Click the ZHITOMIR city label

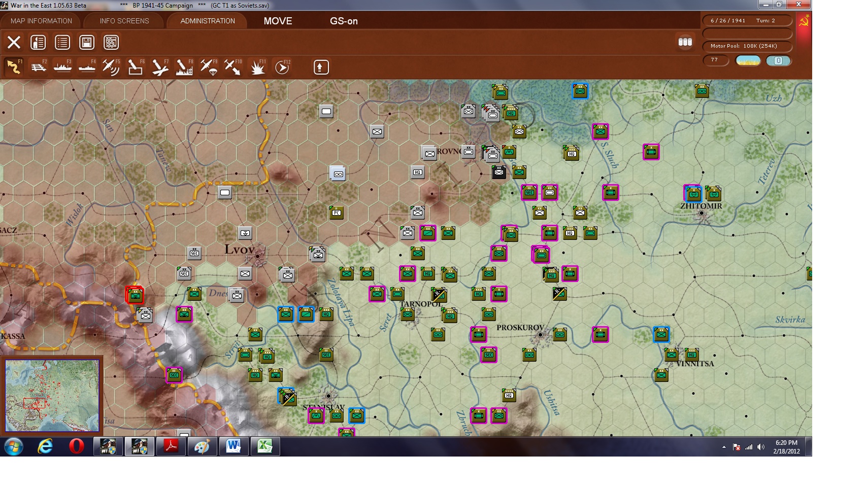pyautogui.click(x=701, y=206)
